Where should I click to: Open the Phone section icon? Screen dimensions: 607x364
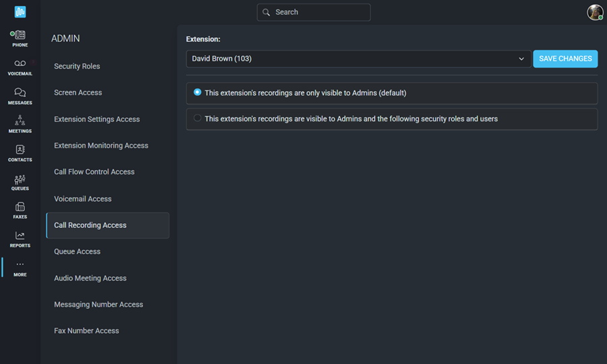pos(20,35)
